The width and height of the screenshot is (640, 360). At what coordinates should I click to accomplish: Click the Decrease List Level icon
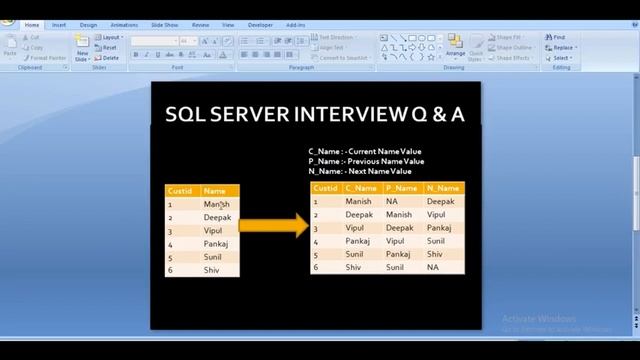[x=278, y=41]
